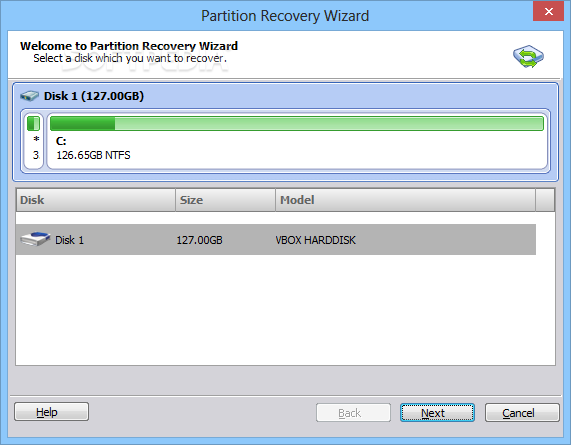Select the Disk 1 name in list

[x=69, y=240]
